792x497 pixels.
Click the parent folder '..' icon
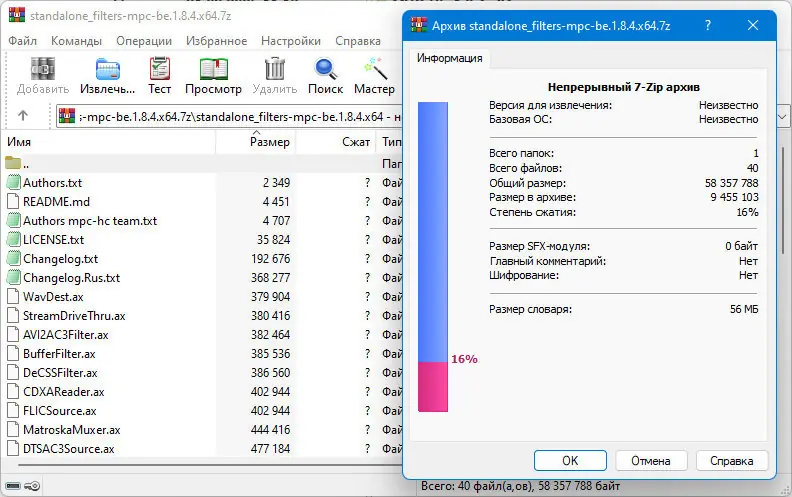click(x=13, y=163)
